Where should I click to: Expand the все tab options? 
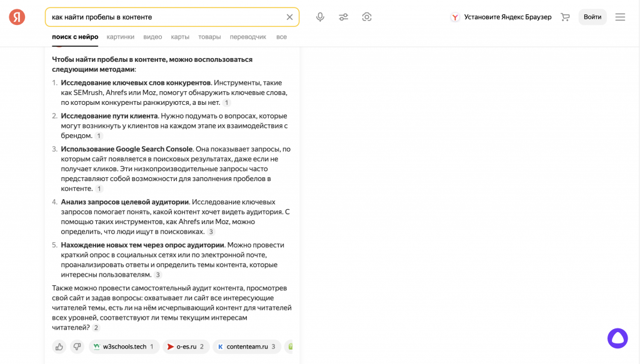[x=281, y=37]
